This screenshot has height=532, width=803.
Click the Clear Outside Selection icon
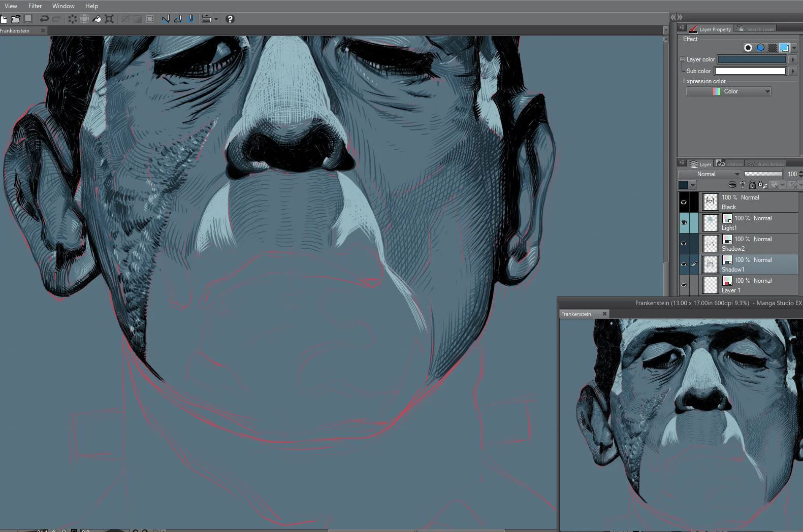pyautogui.click(x=84, y=19)
